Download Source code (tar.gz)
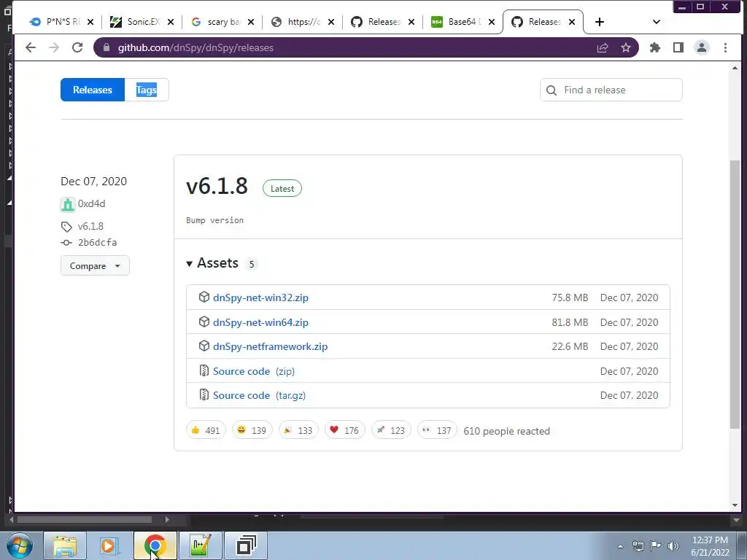Image resolution: width=747 pixels, height=560 pixels. (259, 396)
